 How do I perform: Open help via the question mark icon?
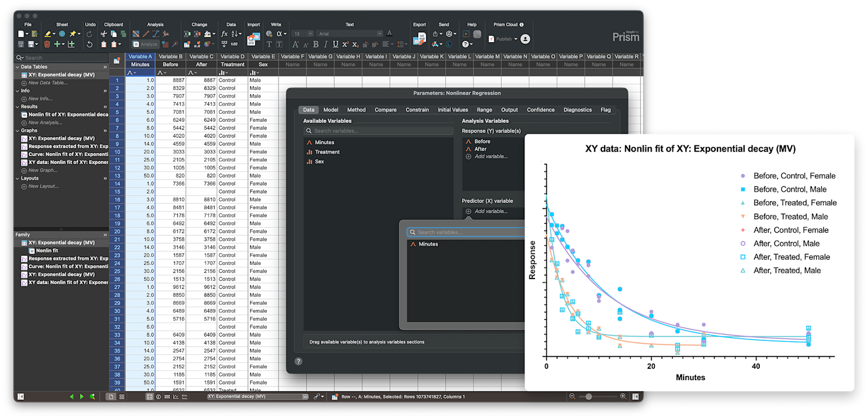coord(466,44)
